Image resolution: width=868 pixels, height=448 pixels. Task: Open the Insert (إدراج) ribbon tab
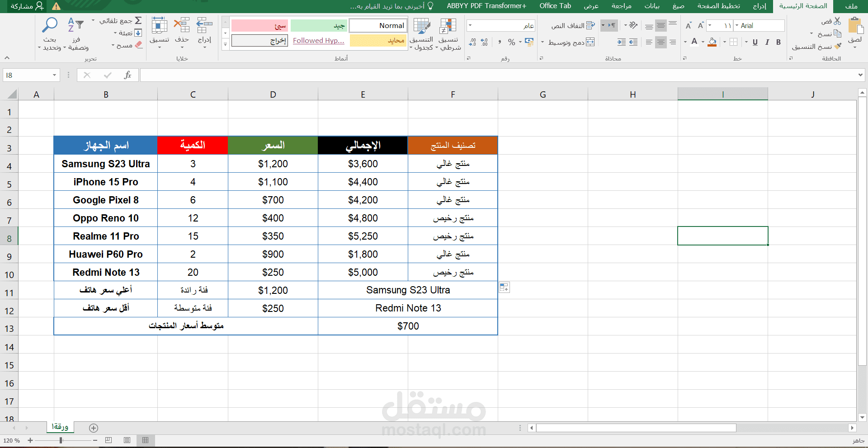pos(759,6)
